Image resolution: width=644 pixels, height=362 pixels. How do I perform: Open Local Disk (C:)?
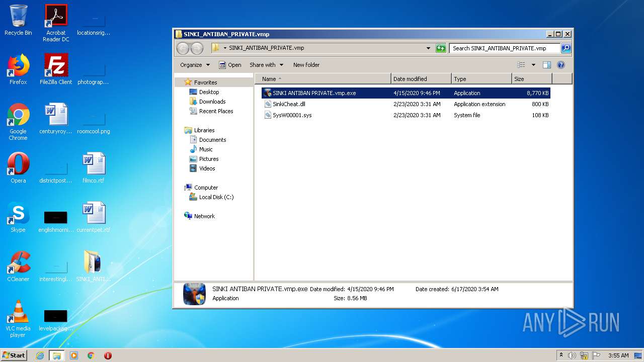(x=216, y=197)
